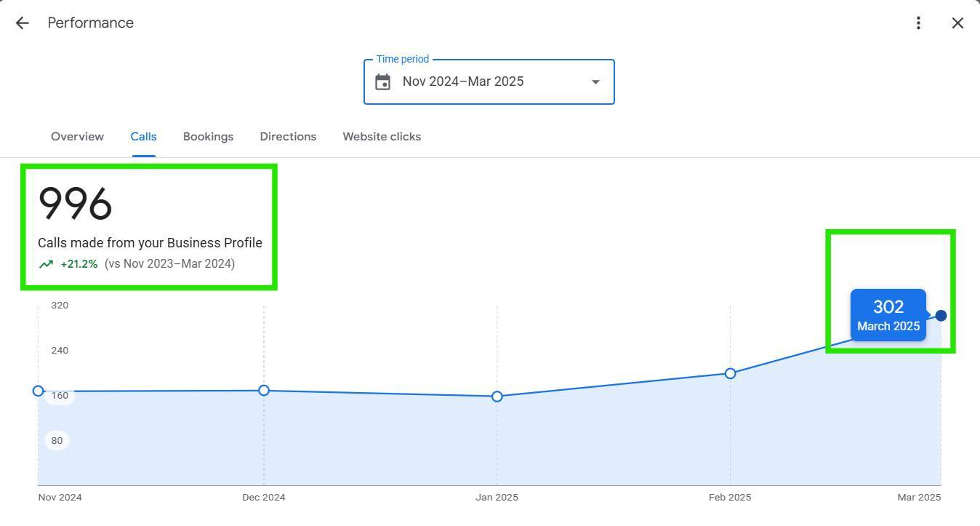Viewport: 980px width, 526px height.
Task: Click the Jan 2025 data point on the line
Action: click(x=497, y=397)
